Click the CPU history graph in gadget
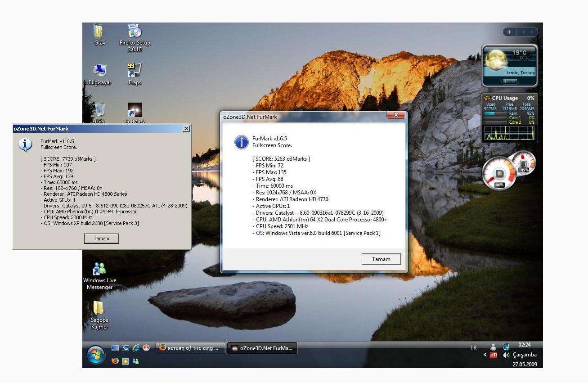 coord(509,133)
